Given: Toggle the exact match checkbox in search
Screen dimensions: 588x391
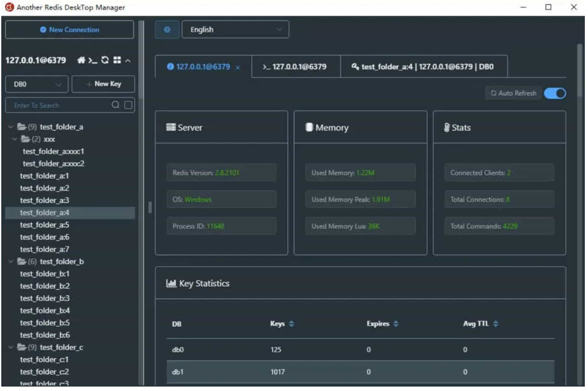Looking at the screenshot, I should (128, 105).
